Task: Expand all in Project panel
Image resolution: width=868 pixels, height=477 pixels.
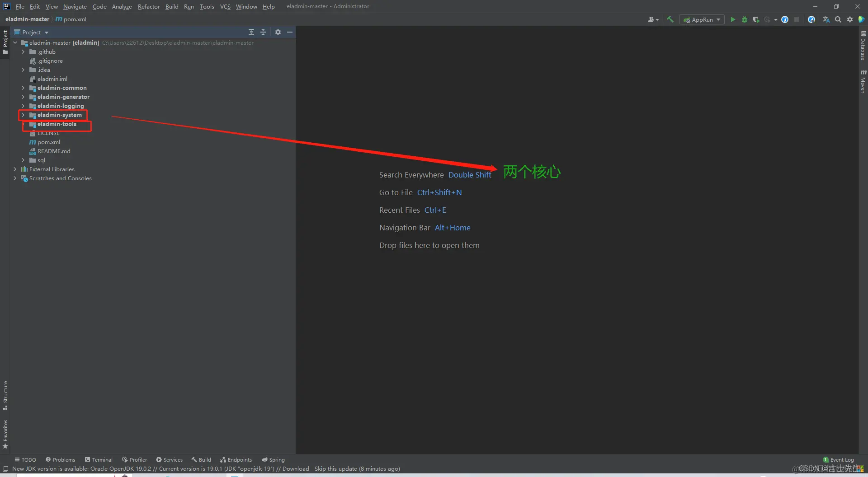Action: coord(251,32)
